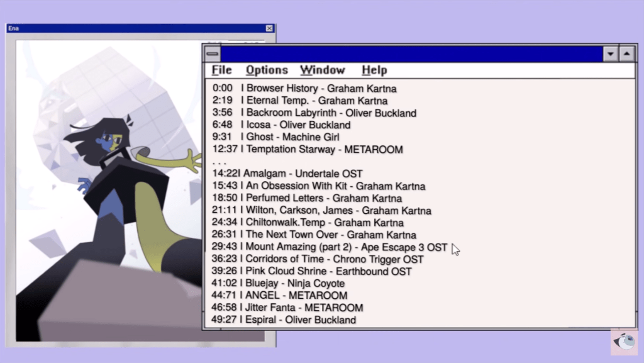
Task: Open the File menu
Action: (x=221, y=70)
